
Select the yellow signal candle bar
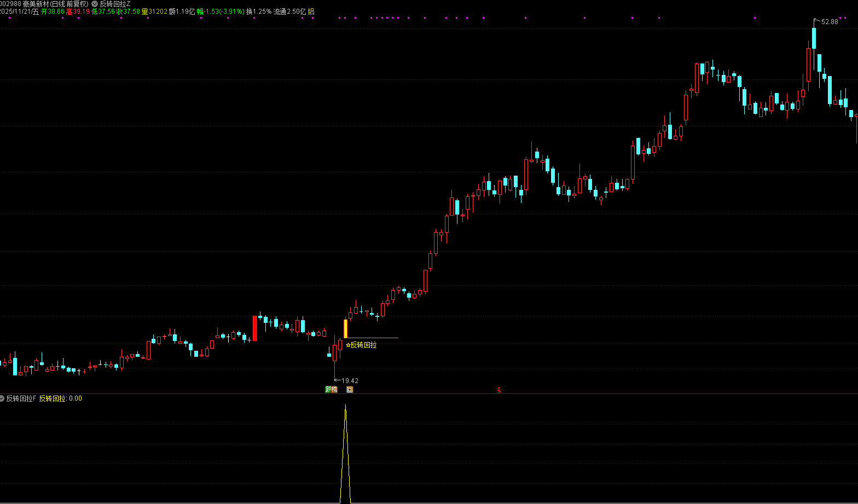345,328
